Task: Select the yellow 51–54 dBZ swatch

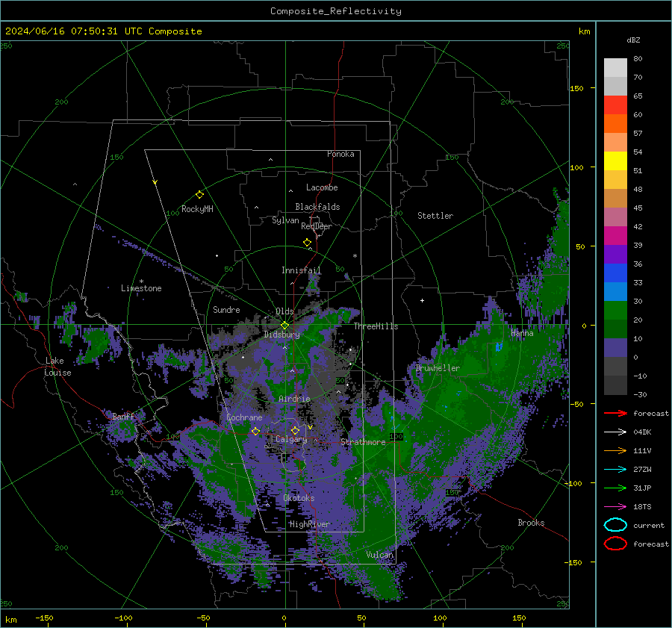Action: (615, 161)
